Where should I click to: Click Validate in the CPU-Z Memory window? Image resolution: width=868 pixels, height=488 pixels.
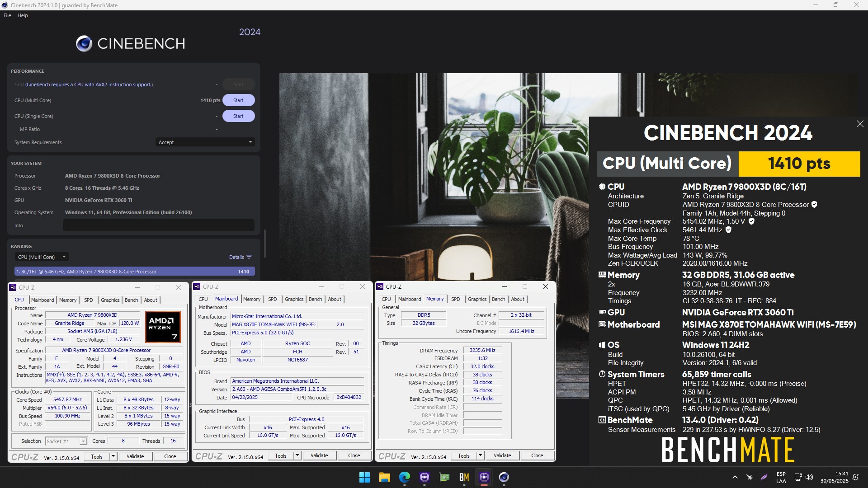click(x=502, y=455)
